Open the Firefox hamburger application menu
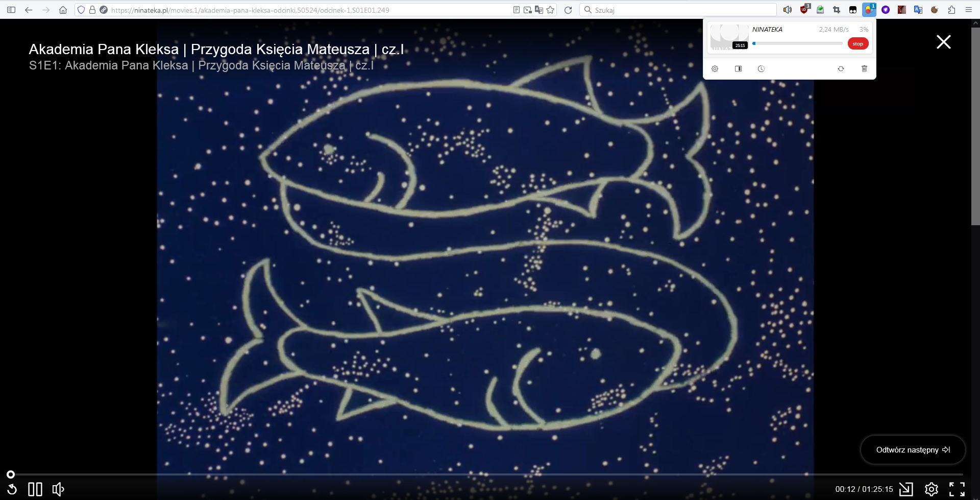980x500 pixels. pyautogui.click(x=969, y=10)
